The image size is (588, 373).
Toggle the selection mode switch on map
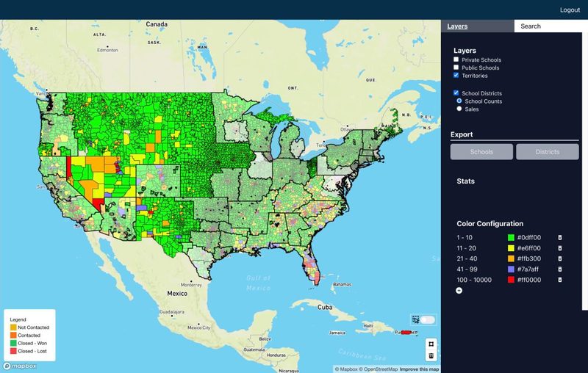point(428,319)
